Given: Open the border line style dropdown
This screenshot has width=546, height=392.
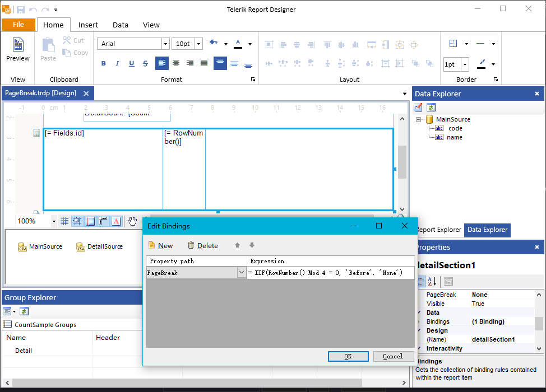Looking at the screenshot, I should (493, 44).
